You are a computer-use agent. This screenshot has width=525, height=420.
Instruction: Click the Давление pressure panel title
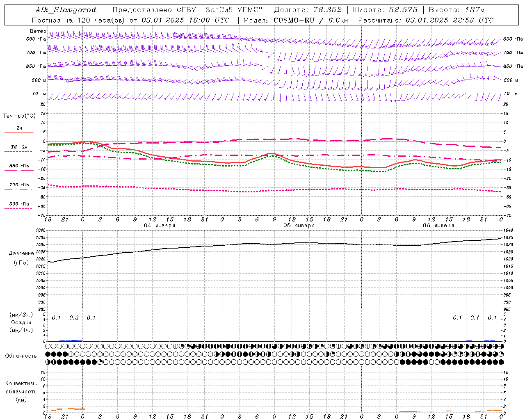[21, 253]
